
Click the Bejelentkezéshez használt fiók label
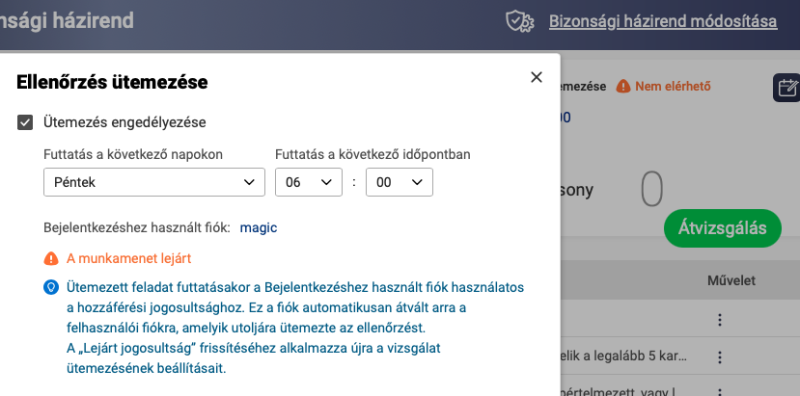[x=137, y=228]
